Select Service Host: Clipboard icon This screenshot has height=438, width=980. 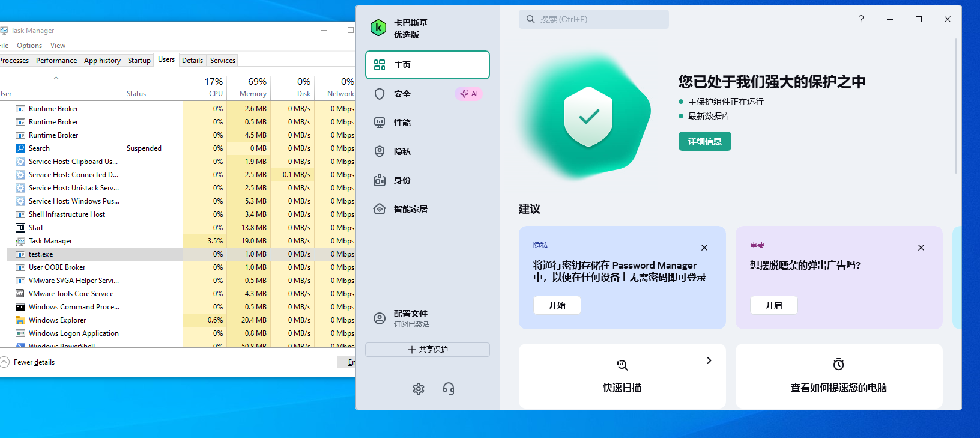click(x=20, y=162)
